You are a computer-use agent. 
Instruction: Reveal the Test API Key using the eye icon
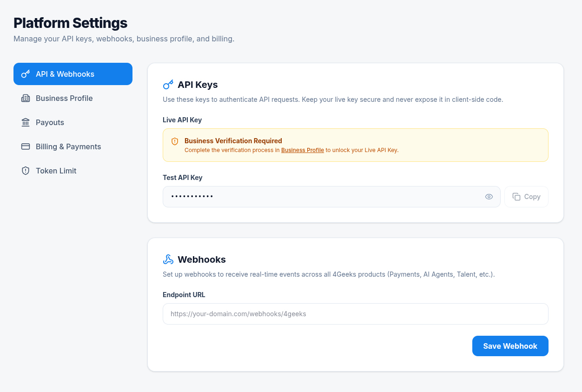pyautogui.click(x=489, y=197)
